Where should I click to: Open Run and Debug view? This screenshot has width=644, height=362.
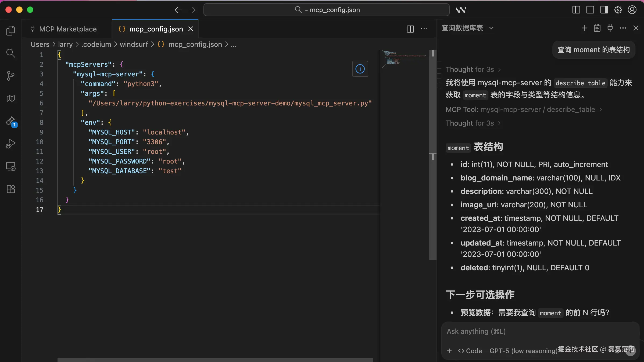pyautogui.click(x=10, y=144)
